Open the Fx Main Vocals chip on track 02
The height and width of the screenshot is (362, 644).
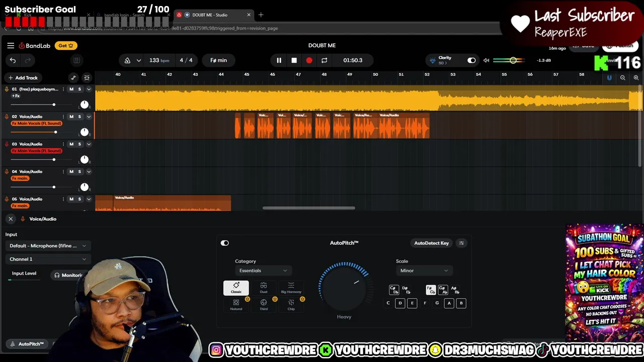pyautogui.click(x=36, y=123)
